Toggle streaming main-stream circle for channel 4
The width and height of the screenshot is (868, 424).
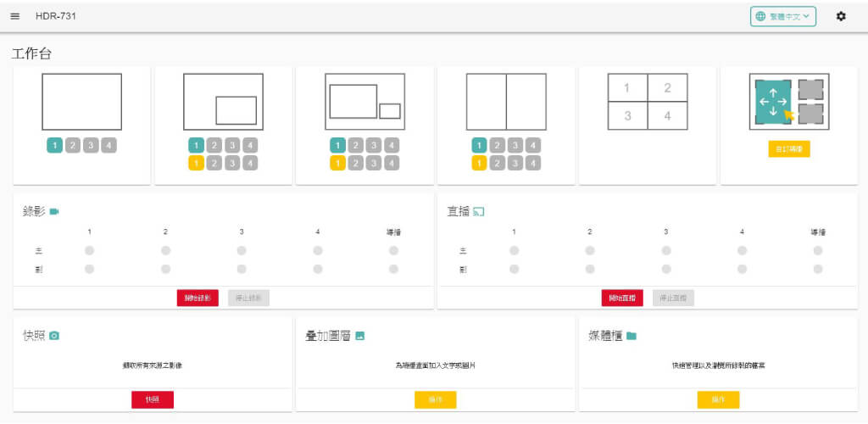[x=743, y=251]
